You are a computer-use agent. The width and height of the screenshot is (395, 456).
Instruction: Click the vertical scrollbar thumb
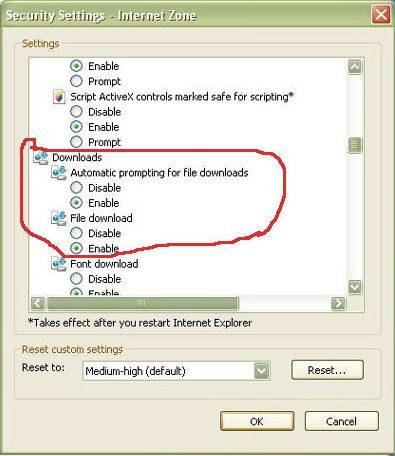[355, 145]
